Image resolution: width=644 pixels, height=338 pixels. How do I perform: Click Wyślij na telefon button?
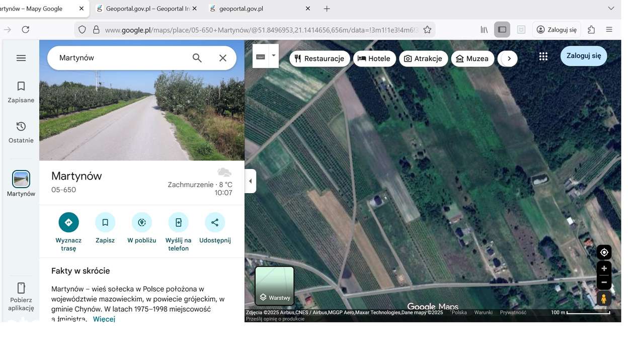(178, 231)
